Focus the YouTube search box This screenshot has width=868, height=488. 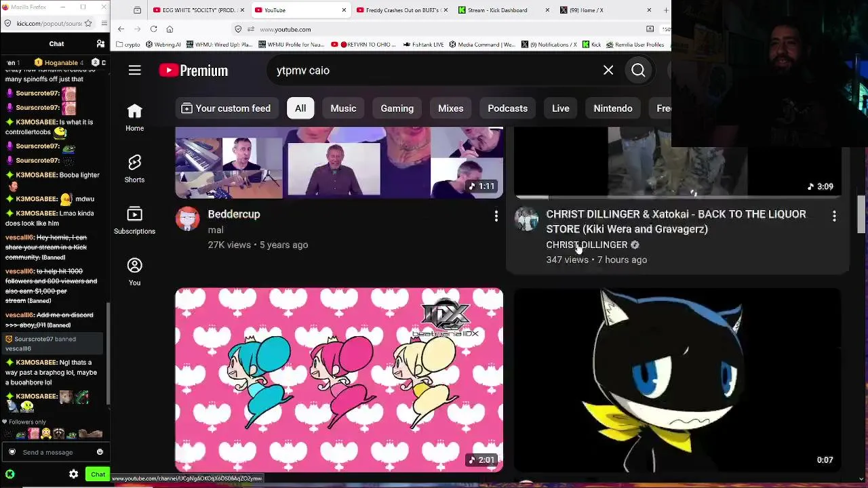click(434, 70)
